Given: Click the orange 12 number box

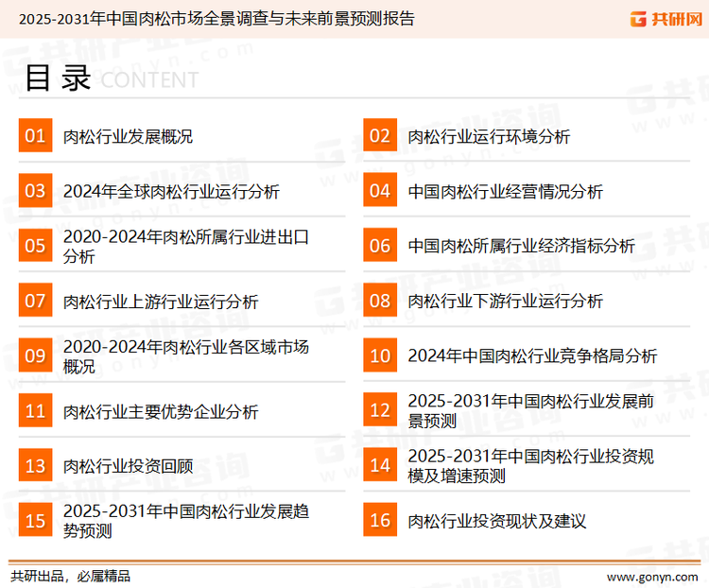Looking at the screenshot, I should point(380,409).
